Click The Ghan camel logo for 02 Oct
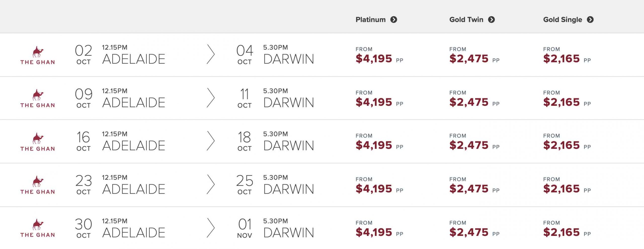 click(x=38, y=55)
